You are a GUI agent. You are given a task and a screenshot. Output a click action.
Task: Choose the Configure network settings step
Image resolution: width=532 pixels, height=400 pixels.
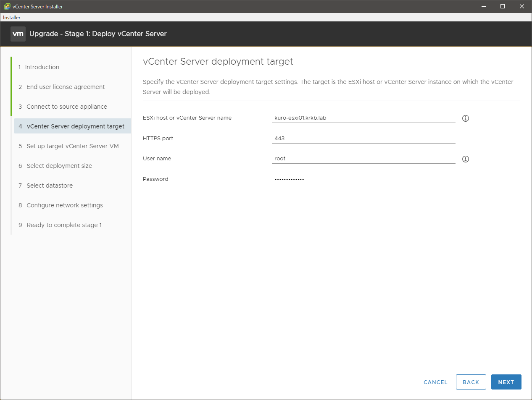pos(65,205)
